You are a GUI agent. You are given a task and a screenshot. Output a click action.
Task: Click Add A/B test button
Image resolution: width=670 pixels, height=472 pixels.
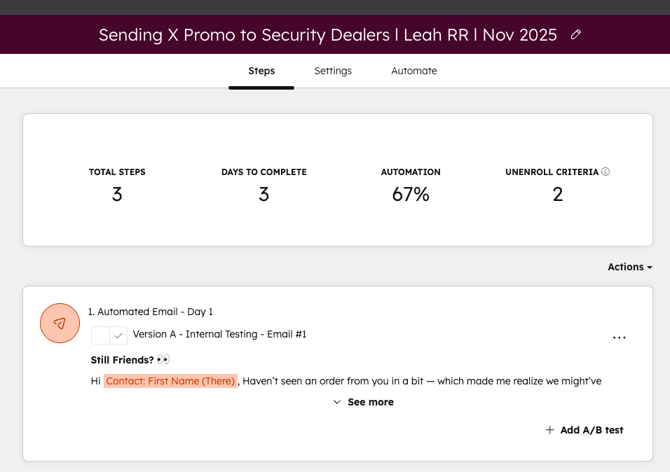coord(584,430)
